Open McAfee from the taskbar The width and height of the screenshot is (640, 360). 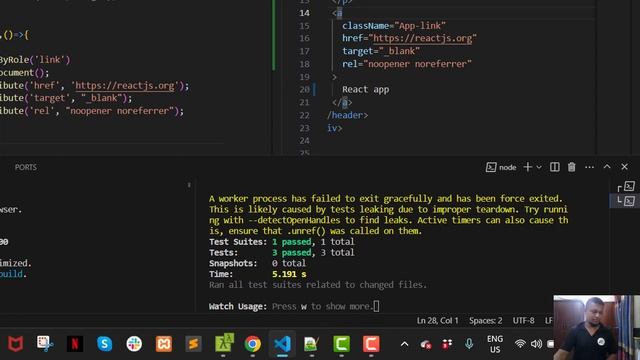[16, 344]
